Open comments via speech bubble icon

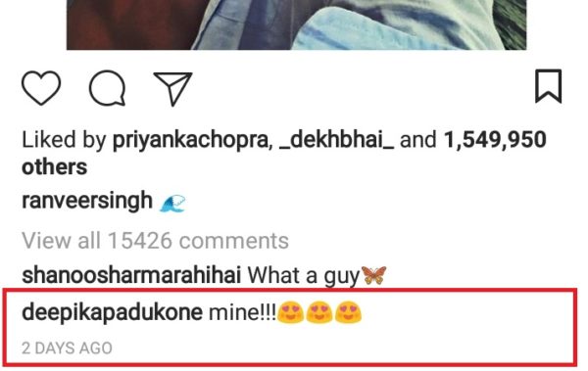pyautogui.click(x=107, y=88)
